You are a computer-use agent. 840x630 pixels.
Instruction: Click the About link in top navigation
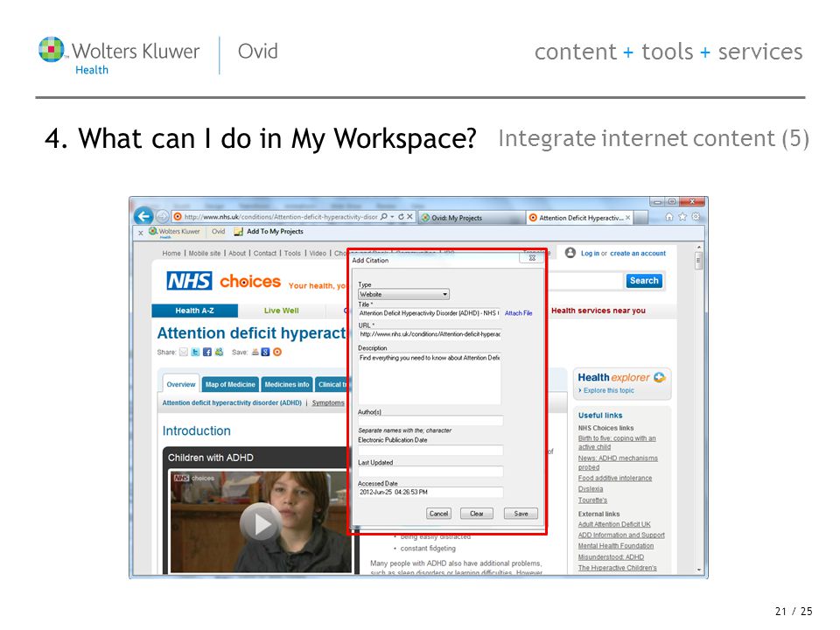click(x=237, y=254)
